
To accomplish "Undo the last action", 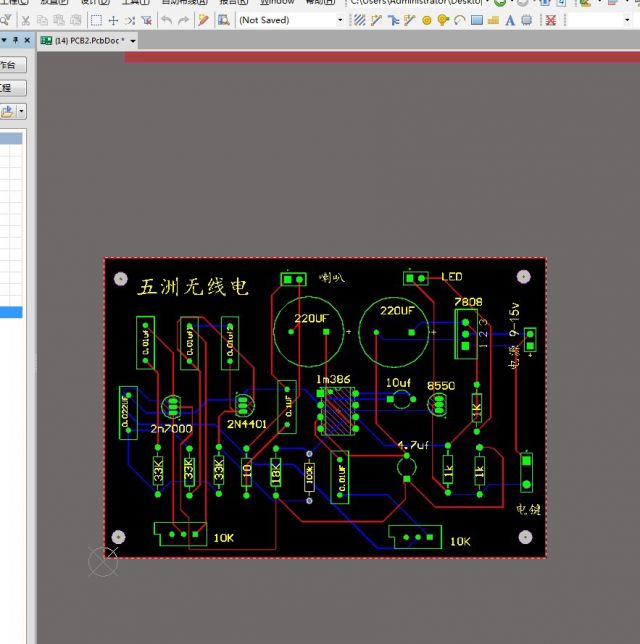I will tap(166, 20).
